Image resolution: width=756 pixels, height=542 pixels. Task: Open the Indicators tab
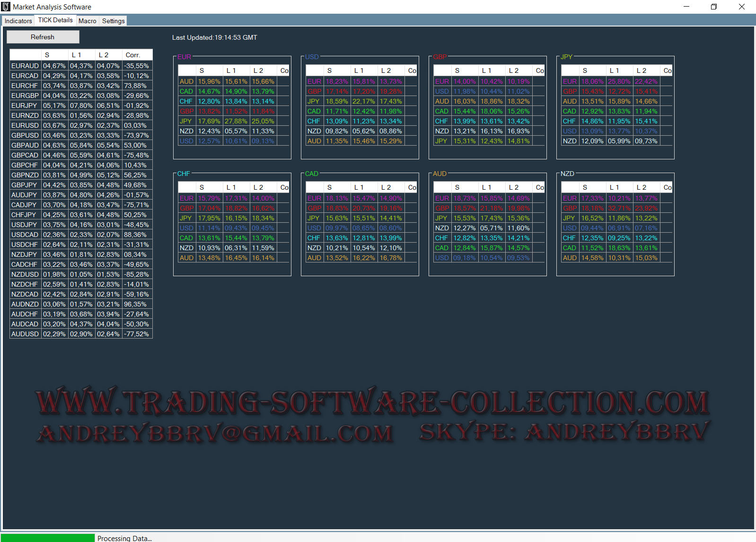pos(18,21)
